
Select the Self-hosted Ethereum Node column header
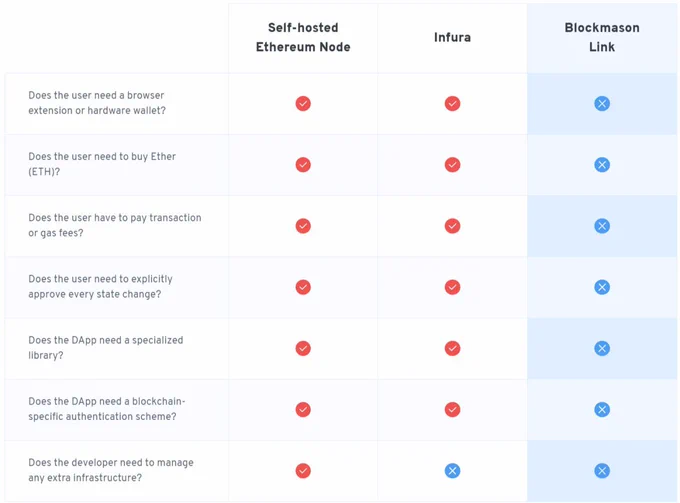pos(303,37)
